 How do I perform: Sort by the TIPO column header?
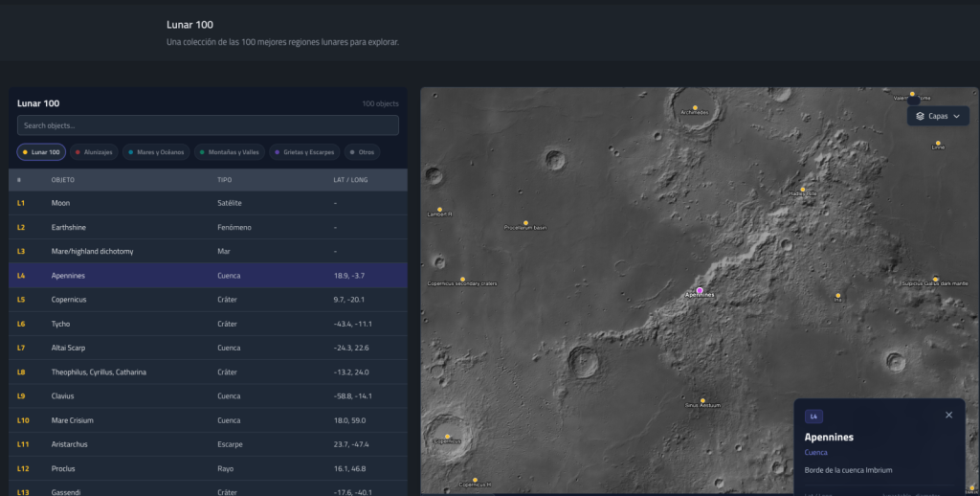point(224,179)
